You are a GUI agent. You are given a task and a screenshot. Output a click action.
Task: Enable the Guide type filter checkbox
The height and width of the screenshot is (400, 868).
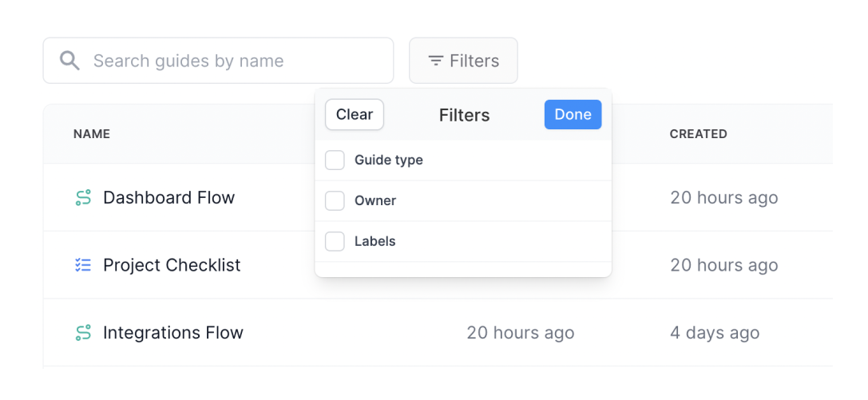pyautogui.click(x=335, y=160)
